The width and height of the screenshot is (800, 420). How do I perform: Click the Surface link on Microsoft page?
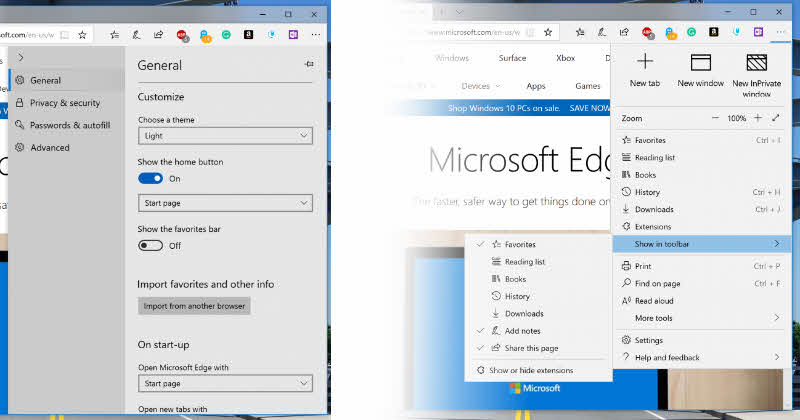512,58
